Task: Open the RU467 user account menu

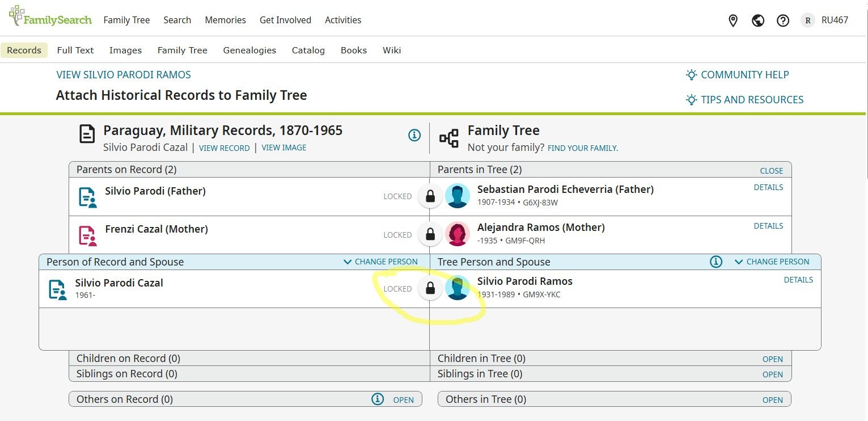Action: [x=834, y=20]
